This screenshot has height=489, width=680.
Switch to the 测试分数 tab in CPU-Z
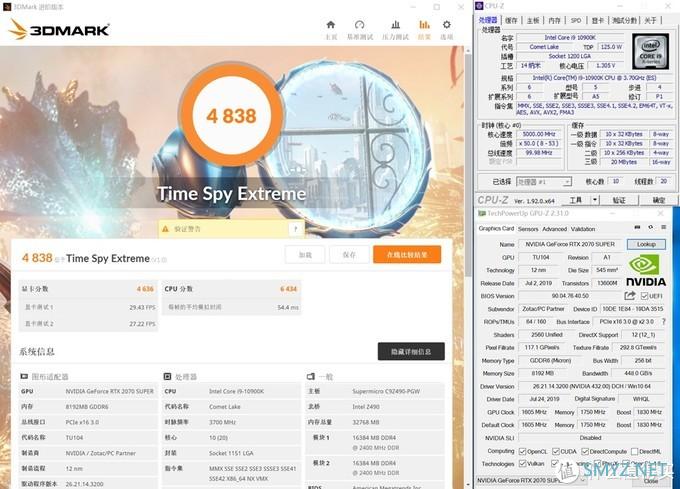tap(624, 20)
